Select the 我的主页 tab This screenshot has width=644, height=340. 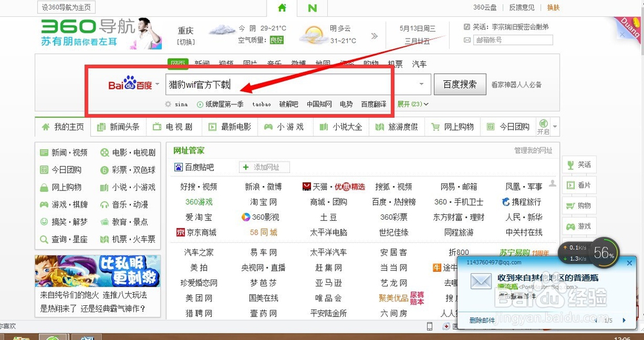coord(63,127)
